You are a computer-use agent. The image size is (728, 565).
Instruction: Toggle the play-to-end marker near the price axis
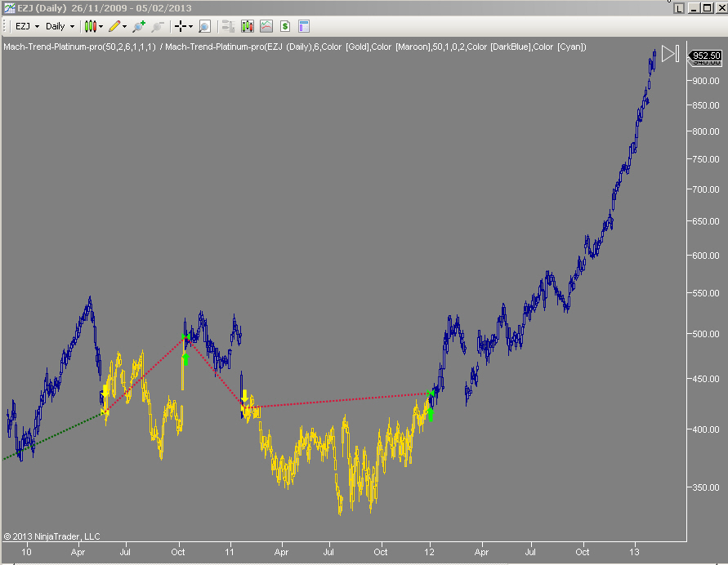670,54
